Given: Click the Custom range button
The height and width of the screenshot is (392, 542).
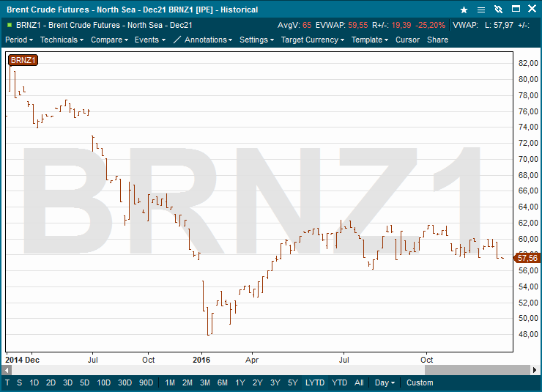Looking at the screenshot, I should pos(420,382).
